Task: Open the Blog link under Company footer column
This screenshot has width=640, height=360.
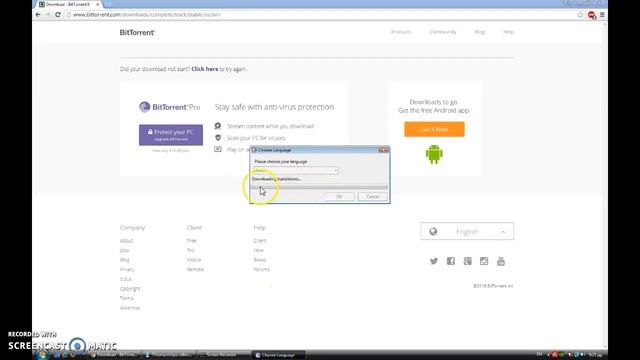Action: [x=124, y=260]
